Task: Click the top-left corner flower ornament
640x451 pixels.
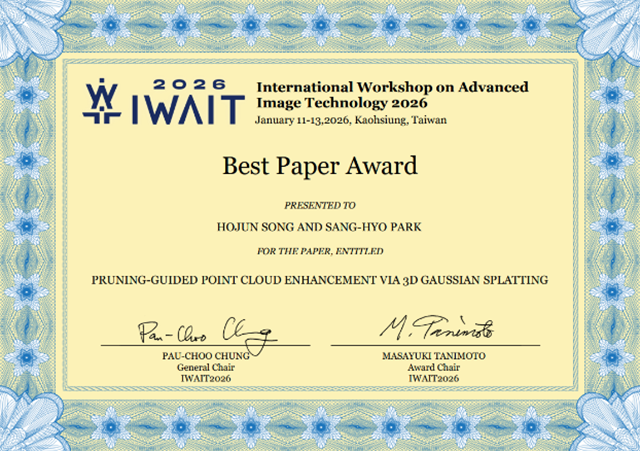Action: (29, 29)
